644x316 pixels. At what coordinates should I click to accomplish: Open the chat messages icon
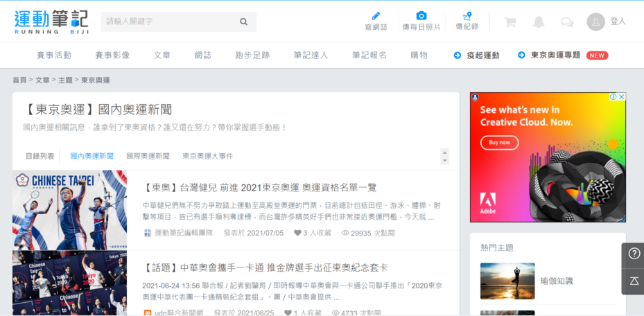coord(567,21)
